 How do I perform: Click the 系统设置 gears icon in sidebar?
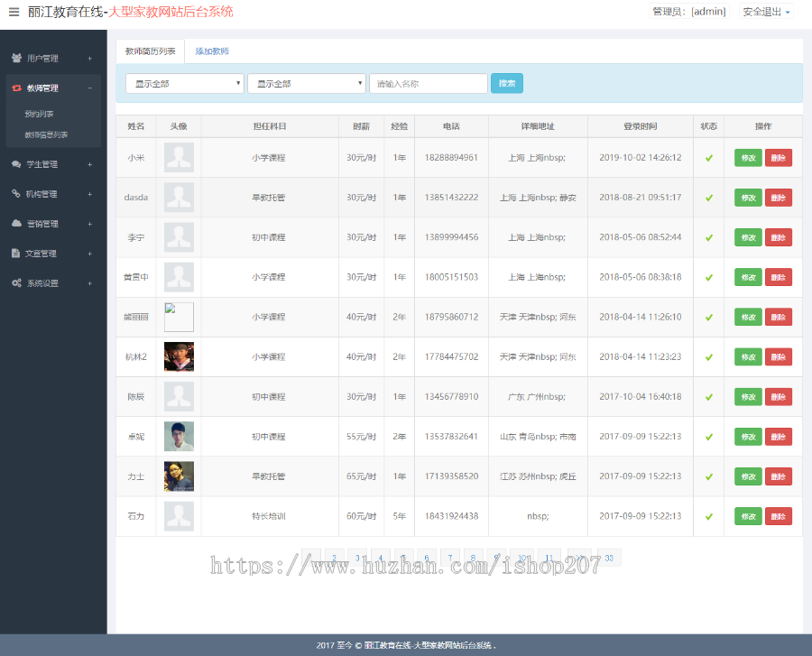click(x=16, y=283)
